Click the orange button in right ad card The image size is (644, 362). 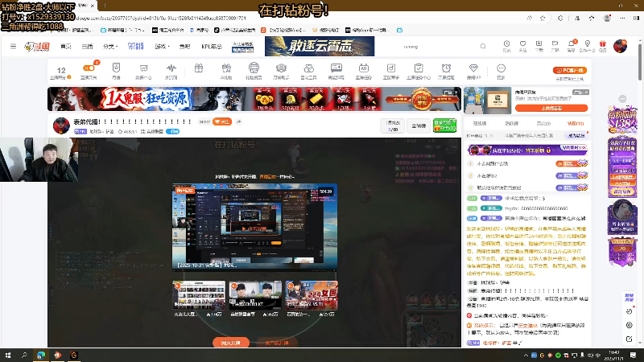pyautogui.click(x=551, y=108)
